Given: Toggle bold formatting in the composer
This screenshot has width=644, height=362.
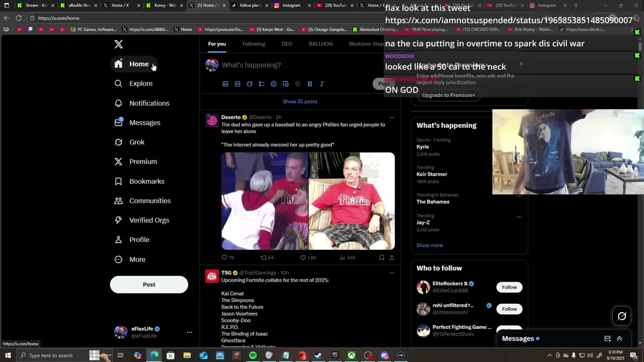Looking at the screenshot, I should coord(310,84).
